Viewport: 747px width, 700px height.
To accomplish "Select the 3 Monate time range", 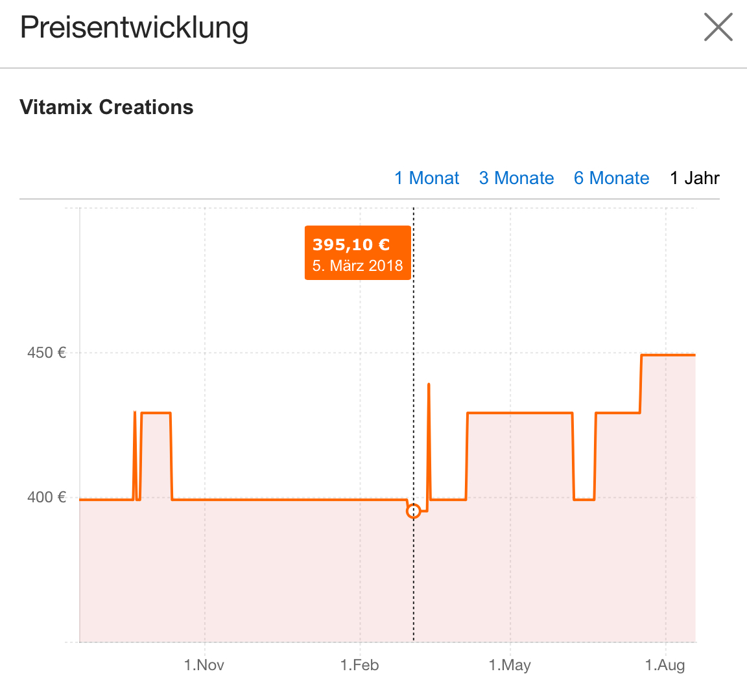I will pyautogui.click(x=516, y=178).
